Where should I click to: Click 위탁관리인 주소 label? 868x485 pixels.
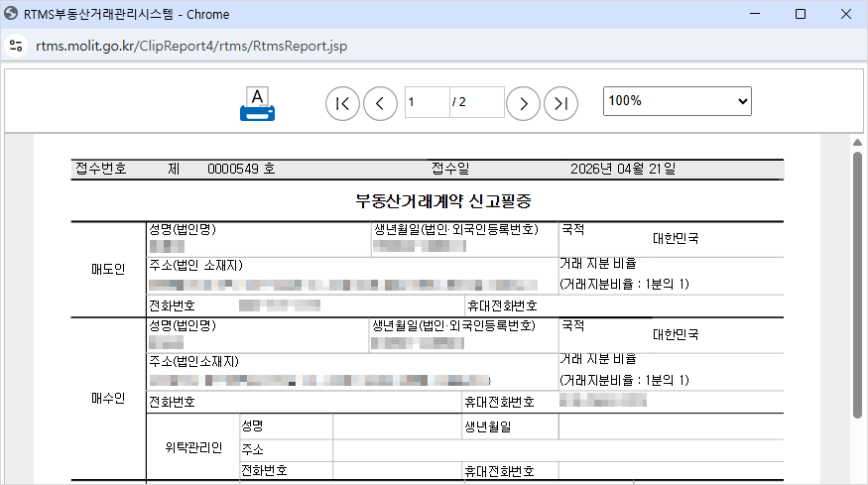(x=252, y=449)
